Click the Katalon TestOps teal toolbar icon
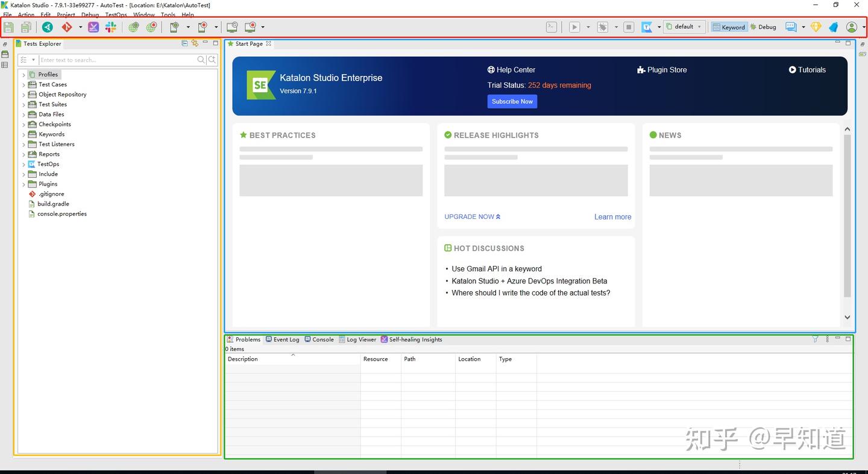Image resolution: width=868 pixels, height=474 pixels. point(47,27)
